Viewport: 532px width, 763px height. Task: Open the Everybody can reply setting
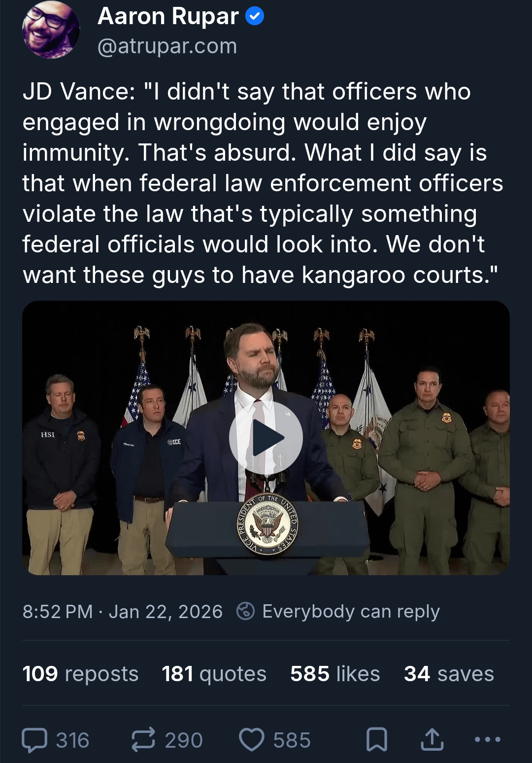(350, 612)
